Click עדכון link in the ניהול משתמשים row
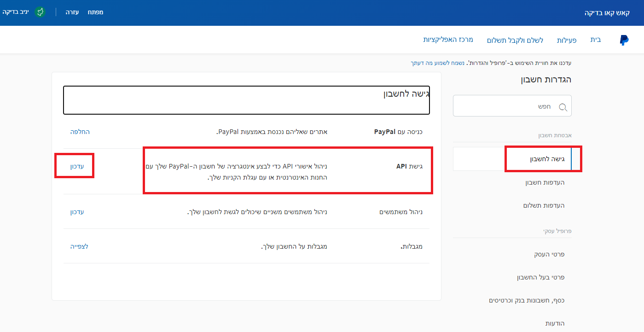The height and width of the screenshot is (332, 644). coord(77,212)
